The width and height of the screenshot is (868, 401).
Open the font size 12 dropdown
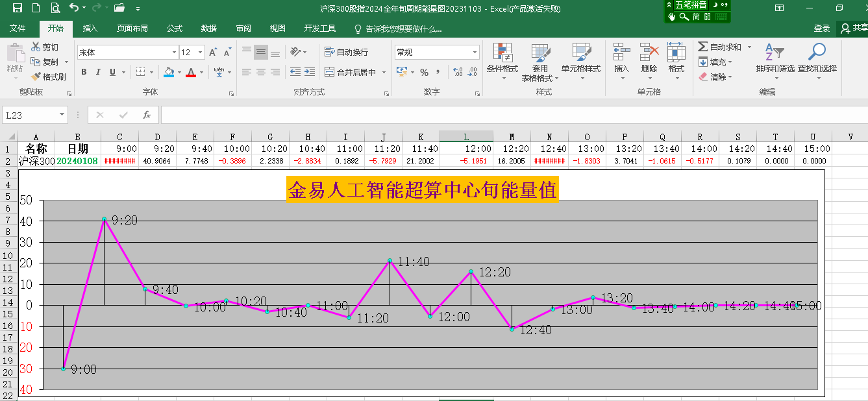click(201, 53)
